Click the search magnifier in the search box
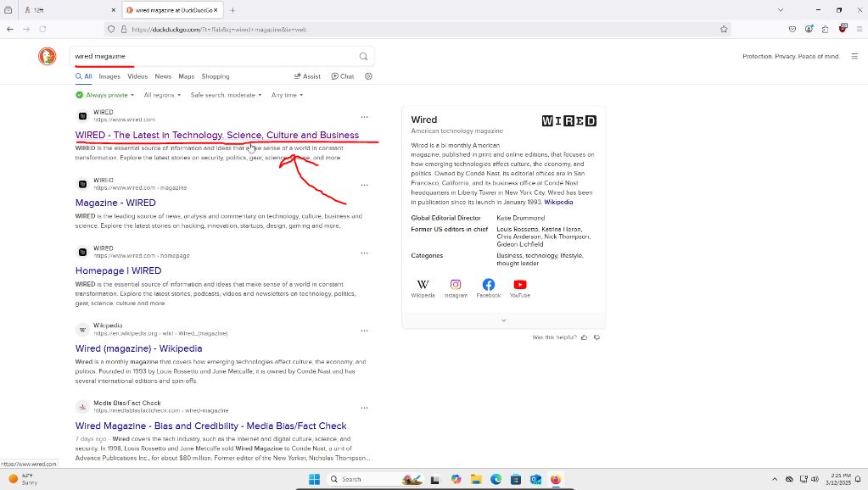 click(x=363, y=57)
